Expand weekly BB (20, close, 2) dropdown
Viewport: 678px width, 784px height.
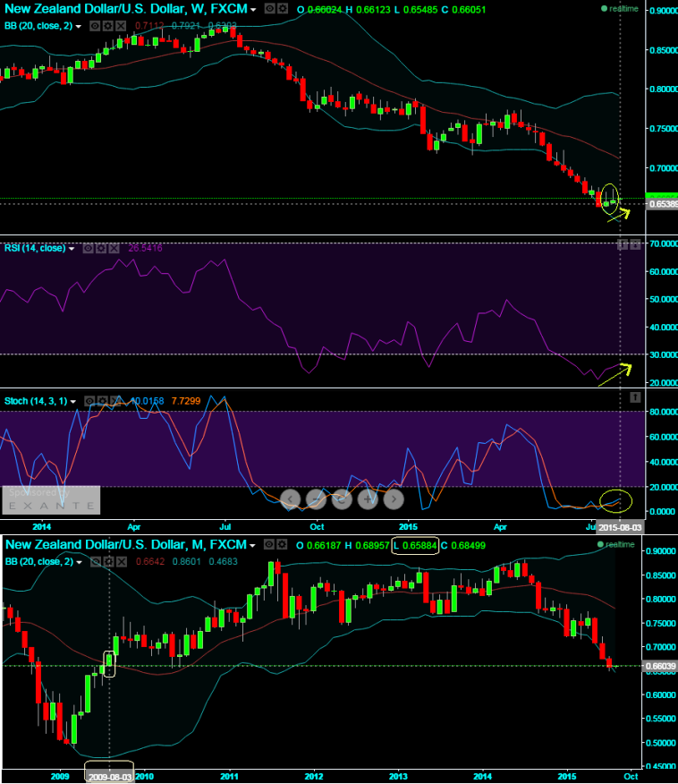(x=79, y=26)
